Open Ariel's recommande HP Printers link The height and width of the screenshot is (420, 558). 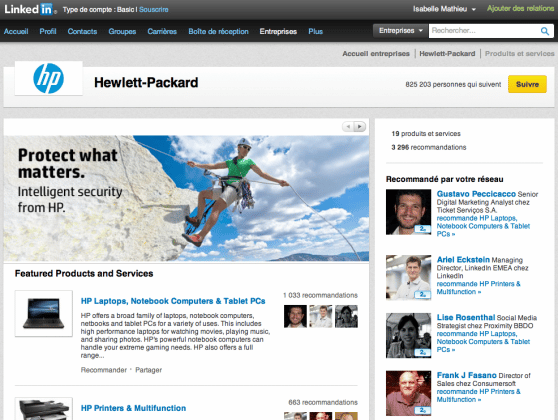(478, 288)
